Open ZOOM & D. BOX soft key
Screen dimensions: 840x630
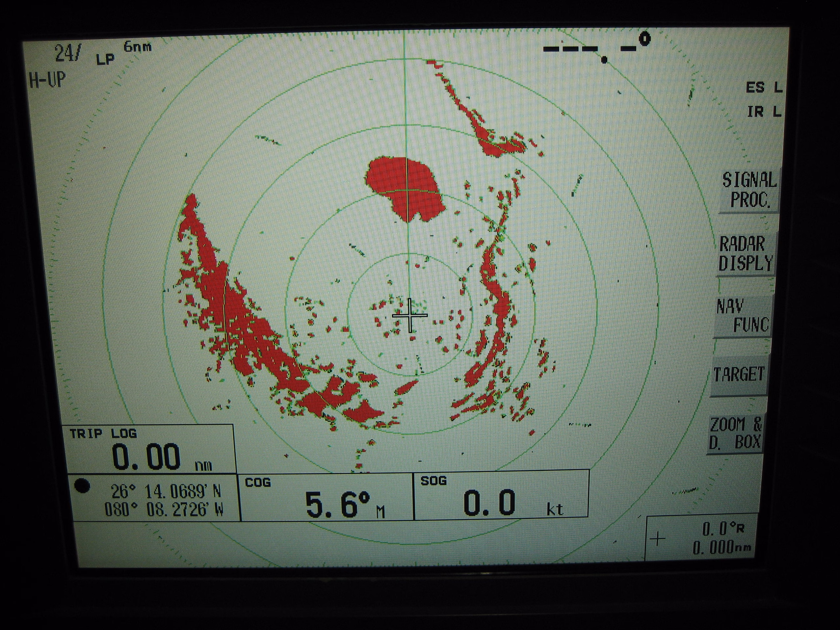[x=736, y=434]
